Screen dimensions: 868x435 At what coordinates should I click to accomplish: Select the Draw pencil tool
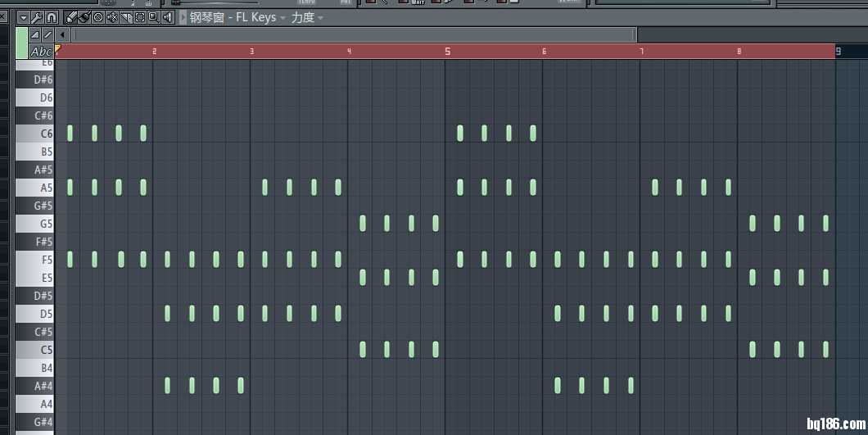point(71,17)
